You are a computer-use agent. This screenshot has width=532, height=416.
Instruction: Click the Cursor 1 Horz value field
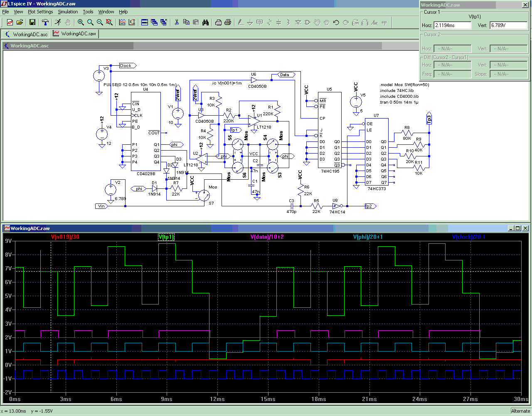coord(452,25)
